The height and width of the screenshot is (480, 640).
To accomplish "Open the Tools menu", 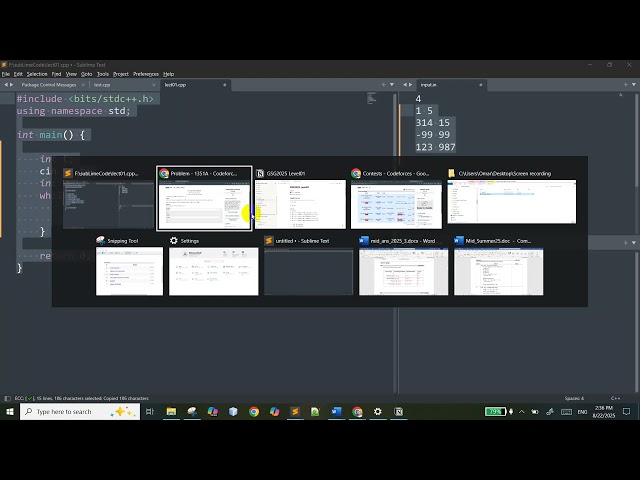I will coord(103,74).
